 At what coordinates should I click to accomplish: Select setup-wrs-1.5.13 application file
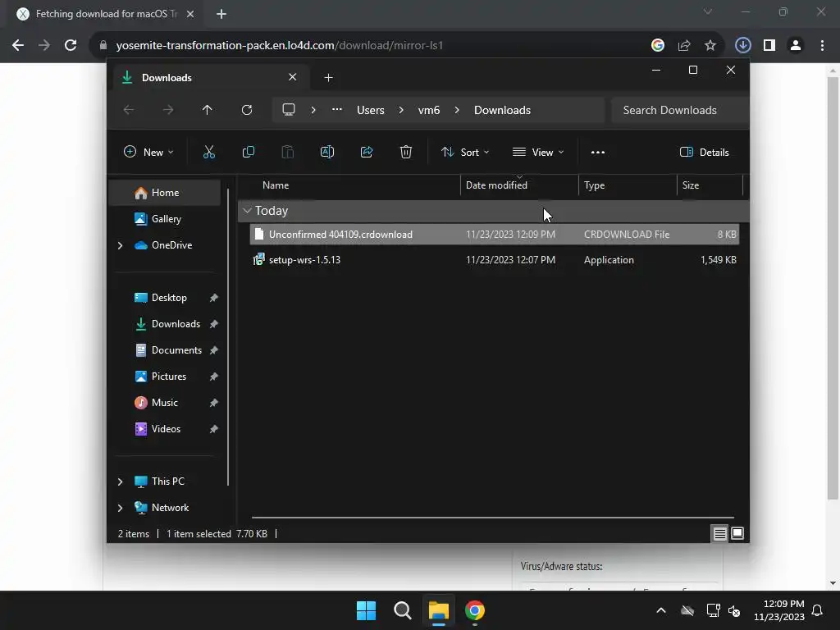pyautogui.click(x=495, y=260)
